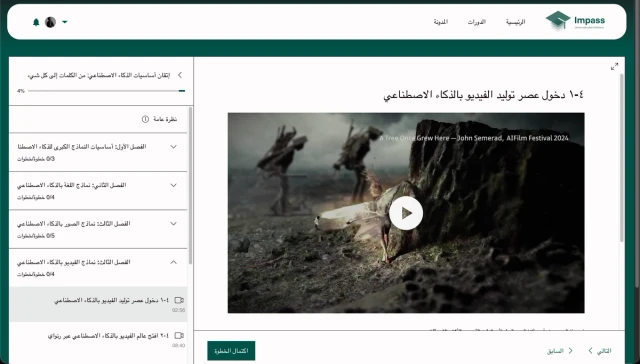
Task: Play the video with the center play button
Action: coord(406,213)
